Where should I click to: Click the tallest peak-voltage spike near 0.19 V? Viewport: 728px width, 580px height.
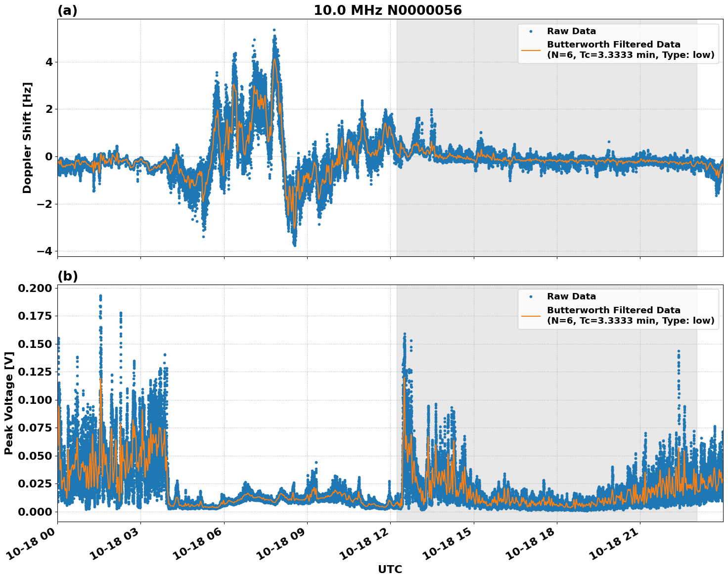[100, 297]
